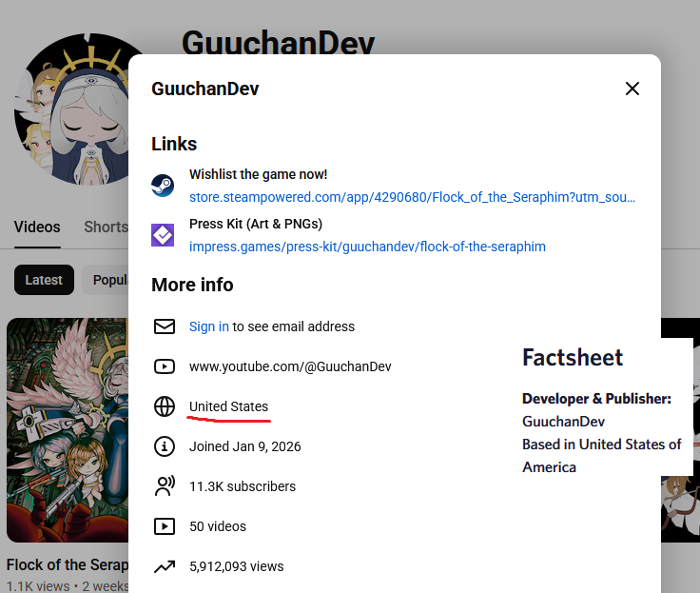Click the 50 videos text
Viewport: 700px width, 593px height.
pos(218,526)
